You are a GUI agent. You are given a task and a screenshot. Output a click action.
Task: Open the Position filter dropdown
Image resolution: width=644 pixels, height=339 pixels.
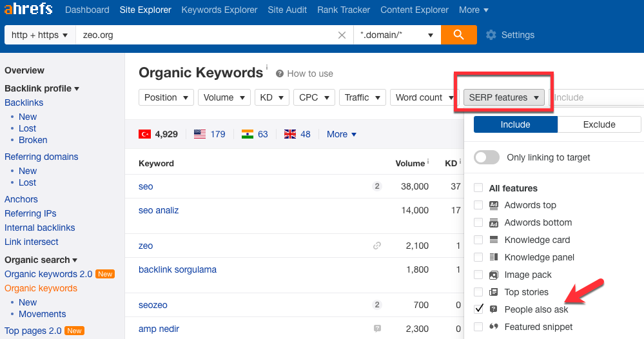pos(166,98)
